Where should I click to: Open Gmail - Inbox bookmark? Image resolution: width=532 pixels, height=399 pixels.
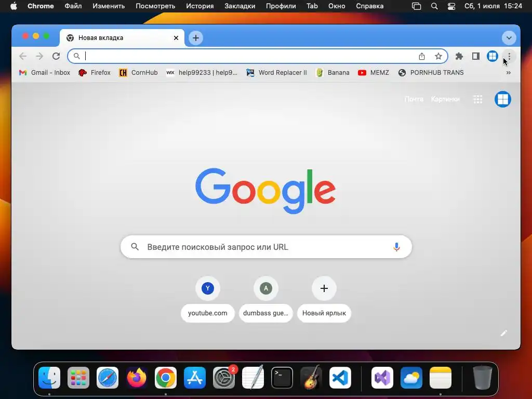45,73
